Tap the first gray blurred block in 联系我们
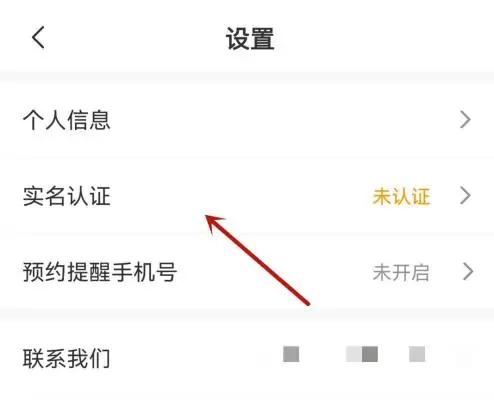The width and height of the screenshot is (494, 415). coord(291,354)
